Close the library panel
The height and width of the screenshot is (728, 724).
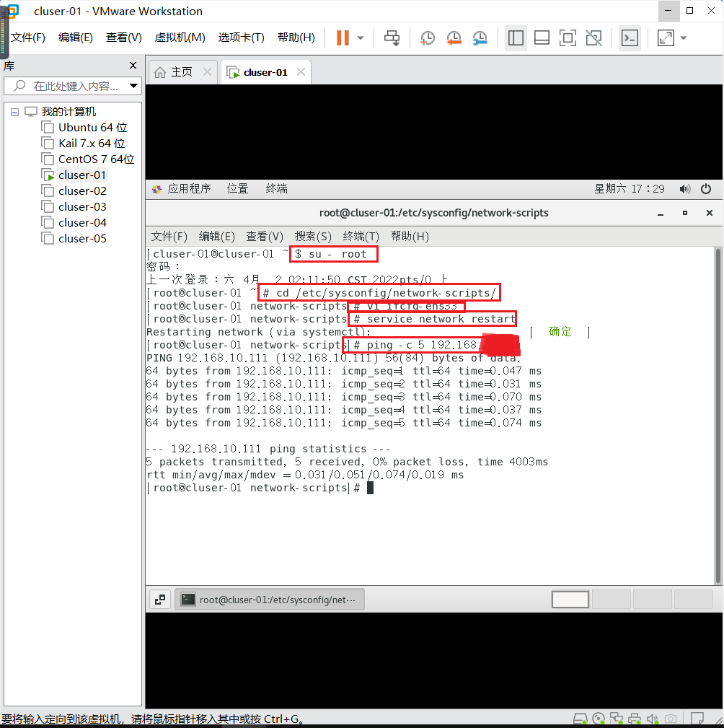pos(133,66)
